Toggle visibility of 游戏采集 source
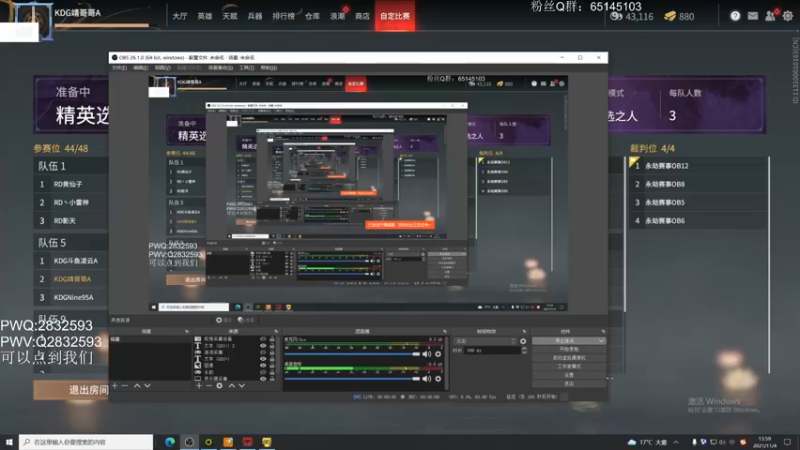The width and height of the screenshot is (800, 450). [x=263, y=352]
